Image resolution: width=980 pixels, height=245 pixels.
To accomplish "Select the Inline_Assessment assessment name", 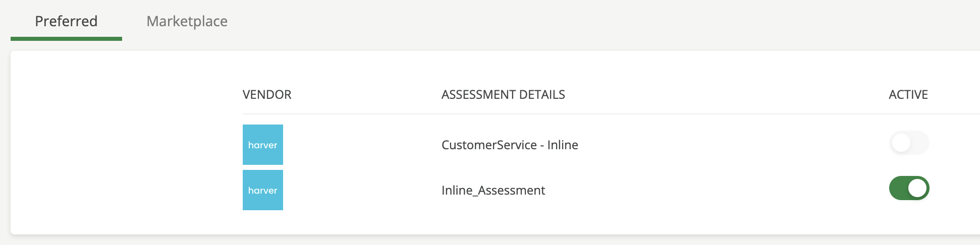I will [493, 191].
